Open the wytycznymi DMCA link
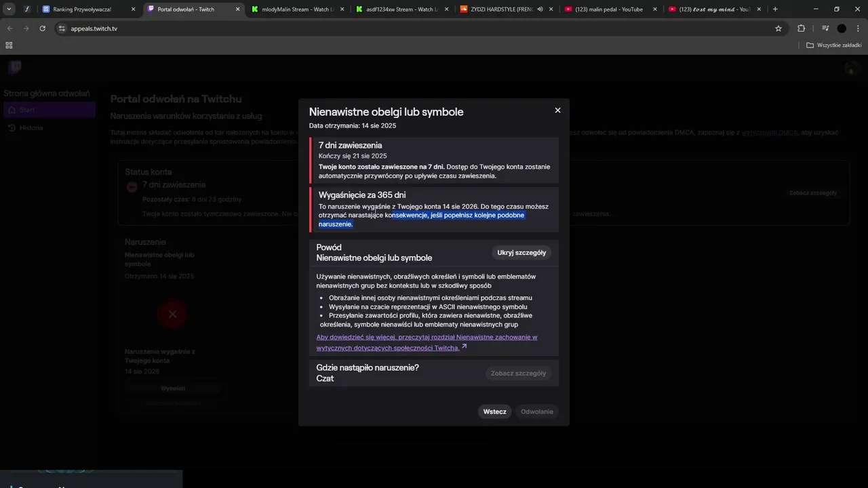868x488 pixels. [x=769, y=132]
